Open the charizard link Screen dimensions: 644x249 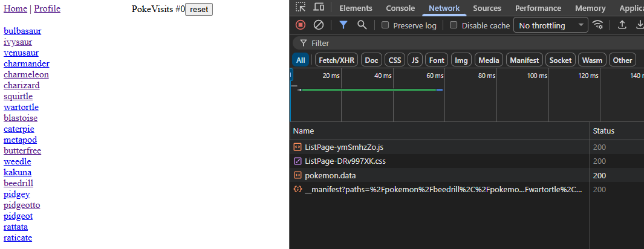point(22,85)
